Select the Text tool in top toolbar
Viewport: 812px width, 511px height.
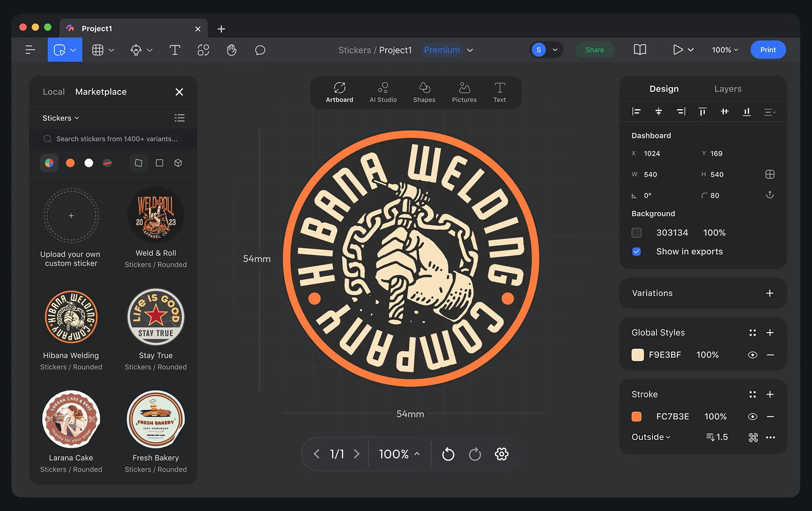(x=175, y=50)
